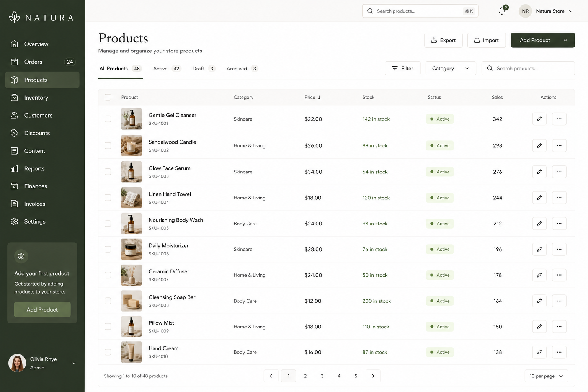The height and width of the screenshot is (392, 588).
Task: Focus the top bar search products field
Action: [x=420, y=11]
